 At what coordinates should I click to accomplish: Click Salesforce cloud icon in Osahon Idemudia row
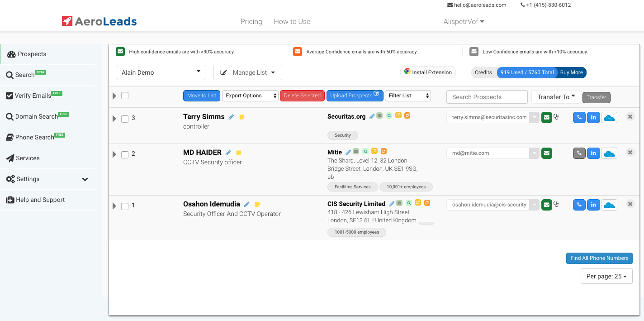click(610, 205)
